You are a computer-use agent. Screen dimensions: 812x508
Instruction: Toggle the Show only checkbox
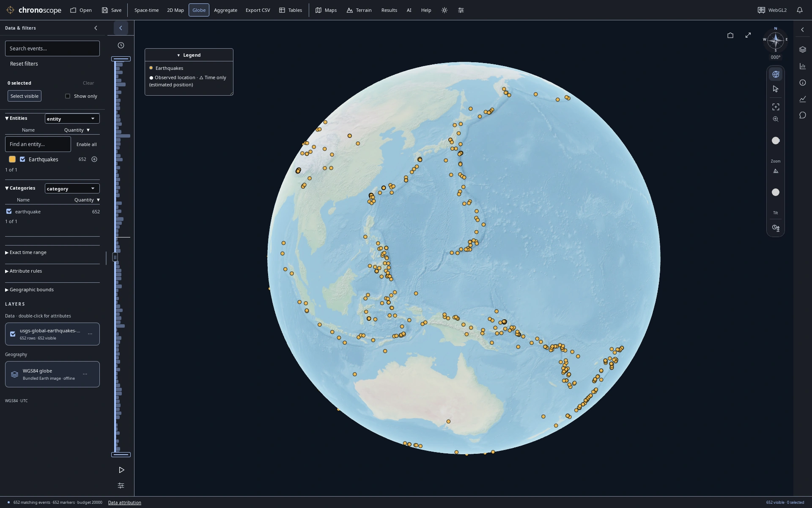[x=68, y=96]
